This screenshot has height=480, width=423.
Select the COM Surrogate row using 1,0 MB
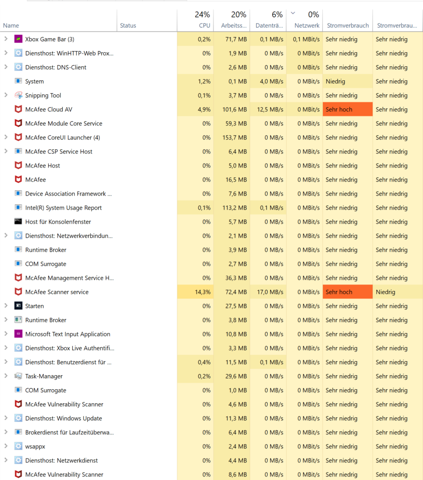point(211,390)
